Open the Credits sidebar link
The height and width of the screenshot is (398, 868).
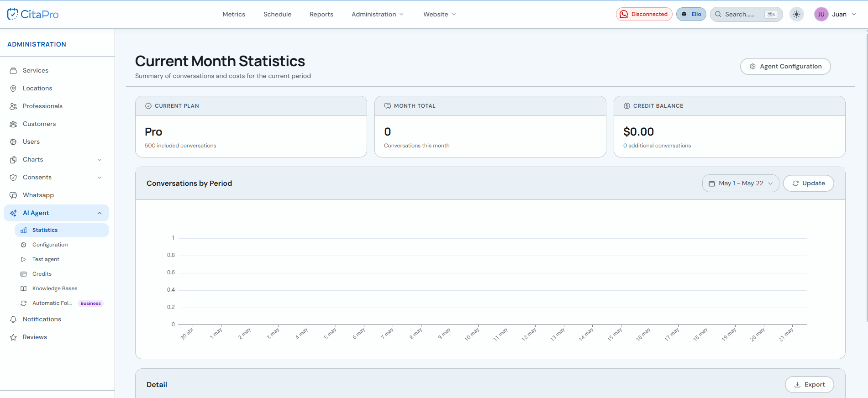62,274
